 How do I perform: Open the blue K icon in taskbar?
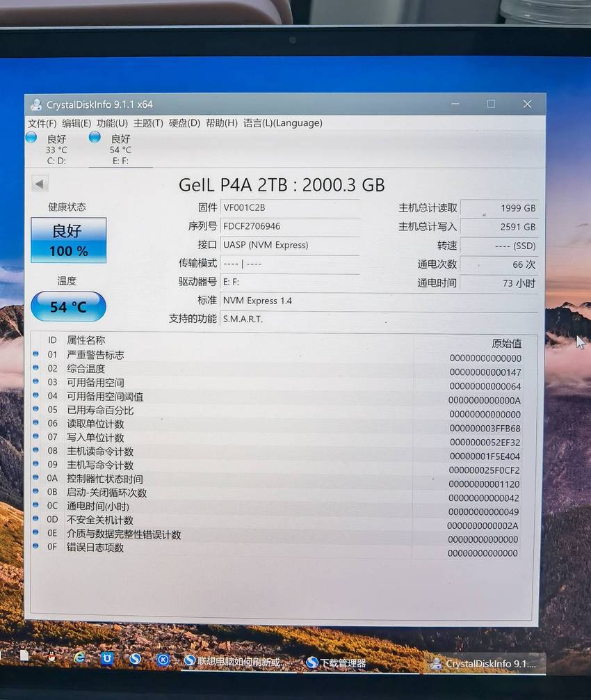[163, 660]
